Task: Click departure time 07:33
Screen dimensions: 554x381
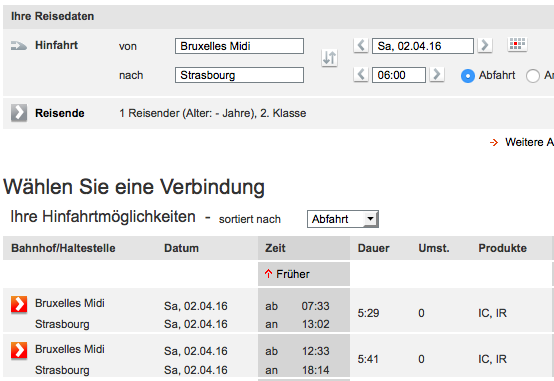Action: point(315,306)
